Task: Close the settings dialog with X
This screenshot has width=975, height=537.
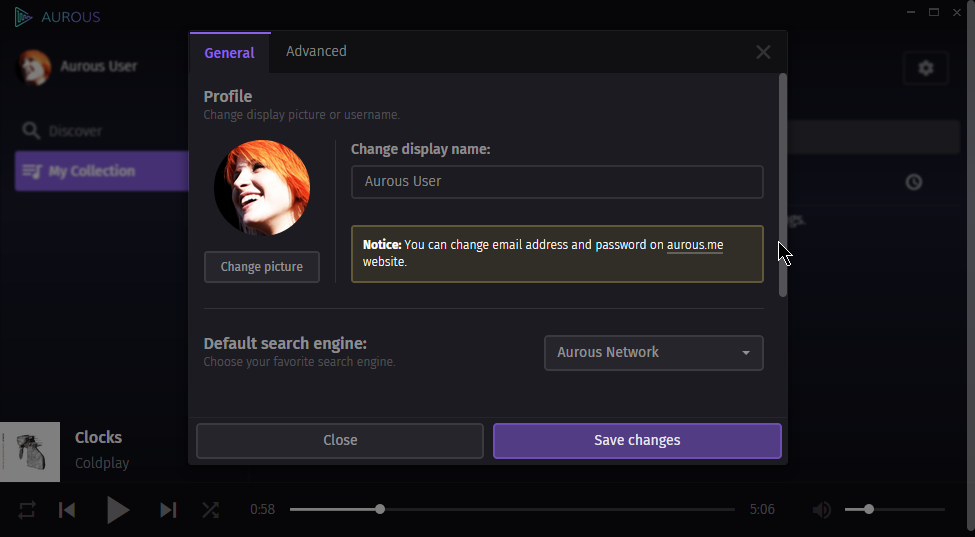Action: [763, 52]
